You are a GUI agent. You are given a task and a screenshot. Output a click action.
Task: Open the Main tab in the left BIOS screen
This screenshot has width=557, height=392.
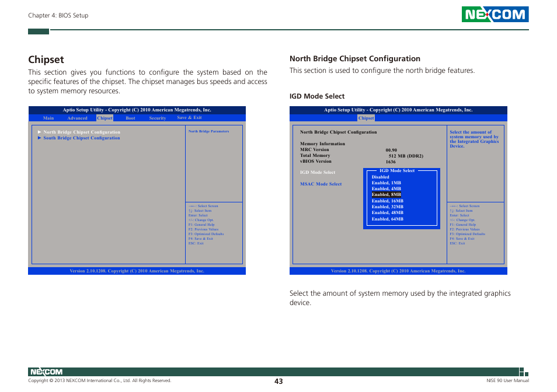click(48, 118)
